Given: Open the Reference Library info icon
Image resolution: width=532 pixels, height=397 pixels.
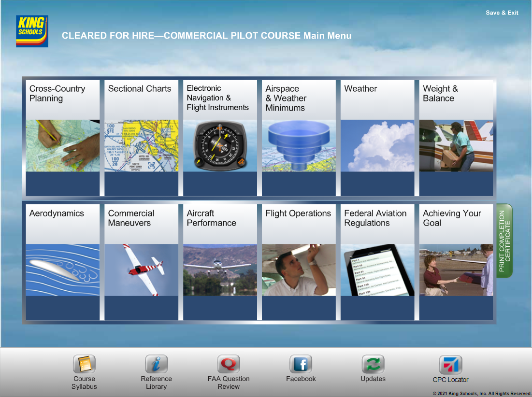Looking at the screenshot, I should tap(156, 365).
